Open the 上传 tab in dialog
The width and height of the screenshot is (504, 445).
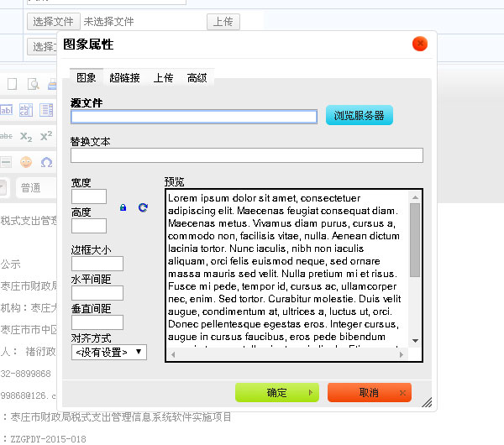[163, 78]
